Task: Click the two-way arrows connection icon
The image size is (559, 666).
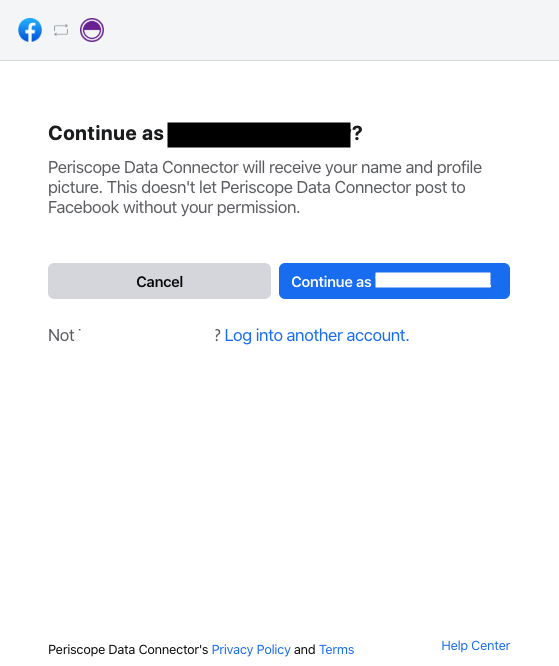Action: [x=61, y=30]
